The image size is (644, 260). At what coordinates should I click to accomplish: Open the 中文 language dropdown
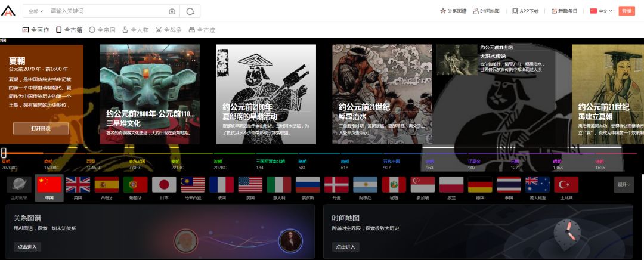[601, 11]
